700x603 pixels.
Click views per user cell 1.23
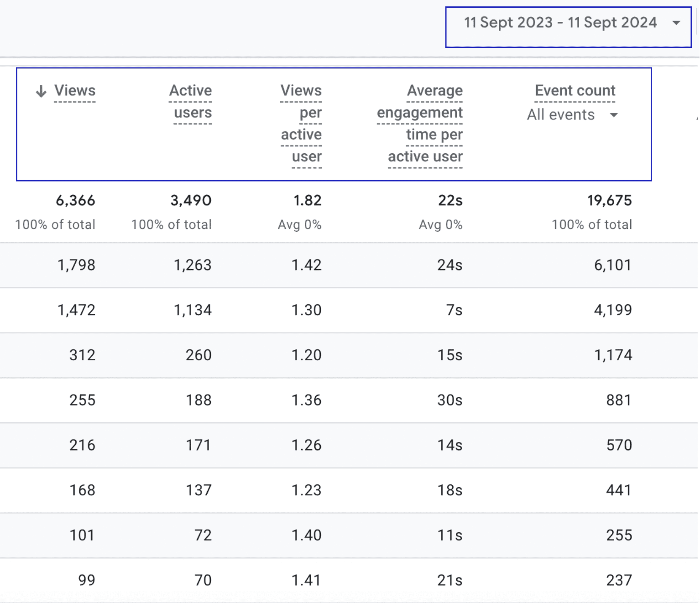pyautogui.click(x=307, y=490)
